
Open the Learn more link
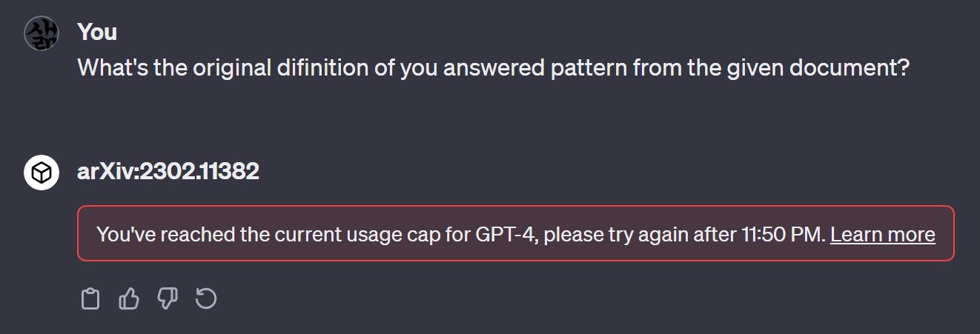pos(883,235)
